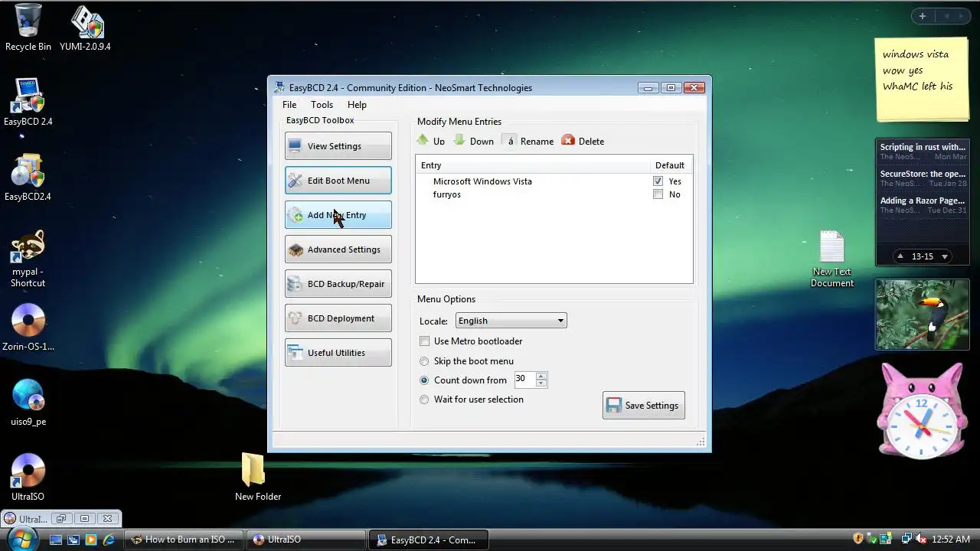Click EasyBCD 2.4 taskbar button
This screenshot has height=551, width=980.
coord(429,540)
